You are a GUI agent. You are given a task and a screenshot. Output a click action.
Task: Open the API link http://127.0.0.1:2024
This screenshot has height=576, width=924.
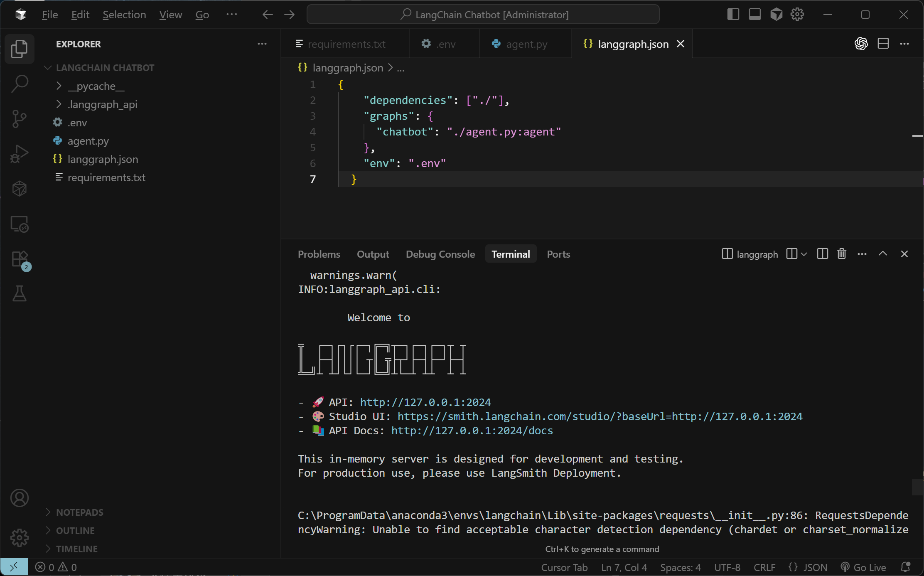point(425,402)
